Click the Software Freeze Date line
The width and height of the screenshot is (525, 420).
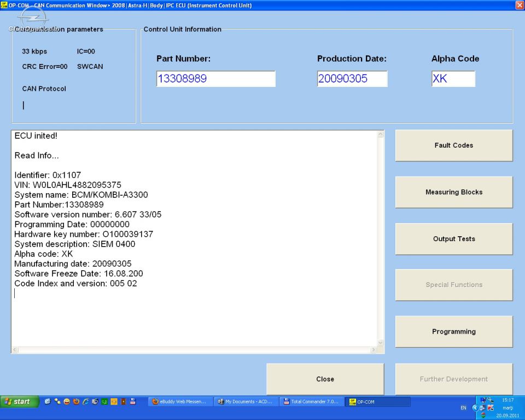(x=79, y=273)
